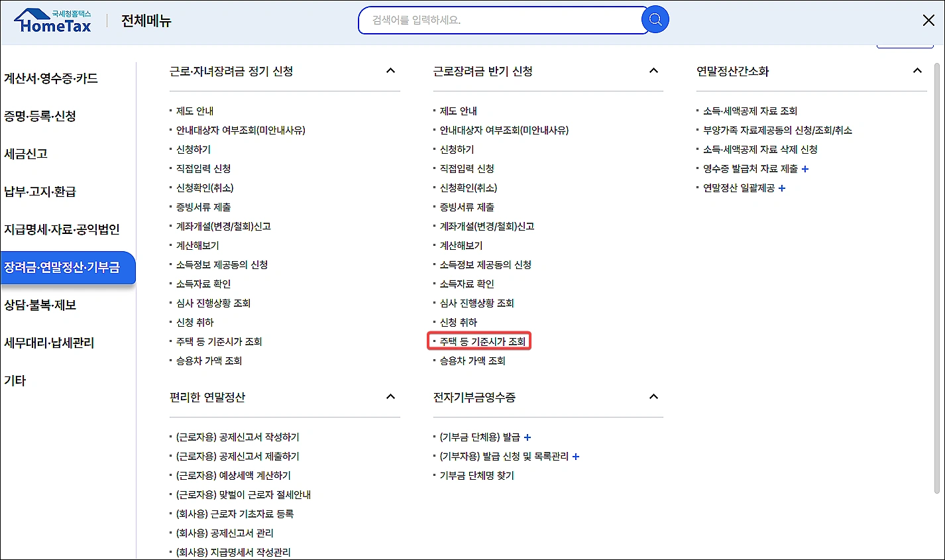Close the full menu with the X icon

[x=928, y=20]
